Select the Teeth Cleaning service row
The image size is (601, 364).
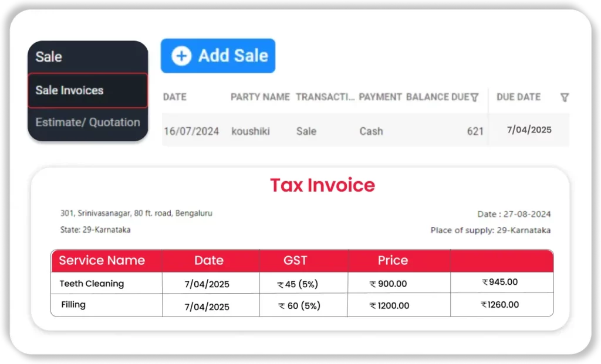click(92, 284)
